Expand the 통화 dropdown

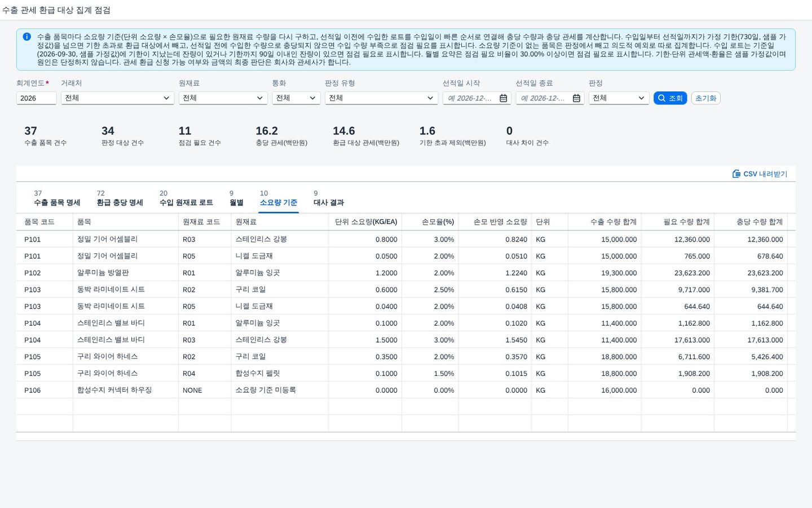pyautogui.click(x=296, y=98)
